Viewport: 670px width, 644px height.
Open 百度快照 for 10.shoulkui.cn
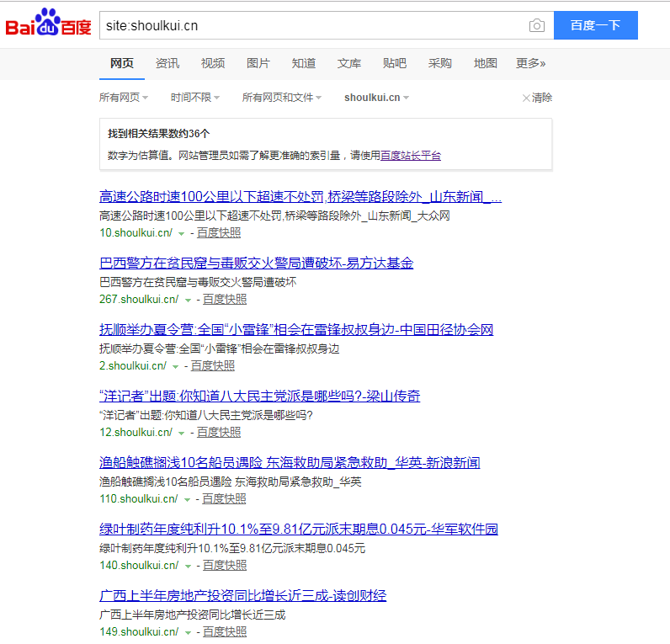[x=219, y=233]
